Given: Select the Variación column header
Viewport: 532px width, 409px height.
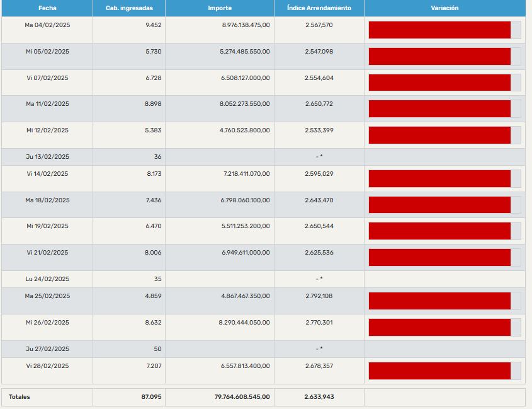Looking at the screenshot, I should click(x=444, y=8).
